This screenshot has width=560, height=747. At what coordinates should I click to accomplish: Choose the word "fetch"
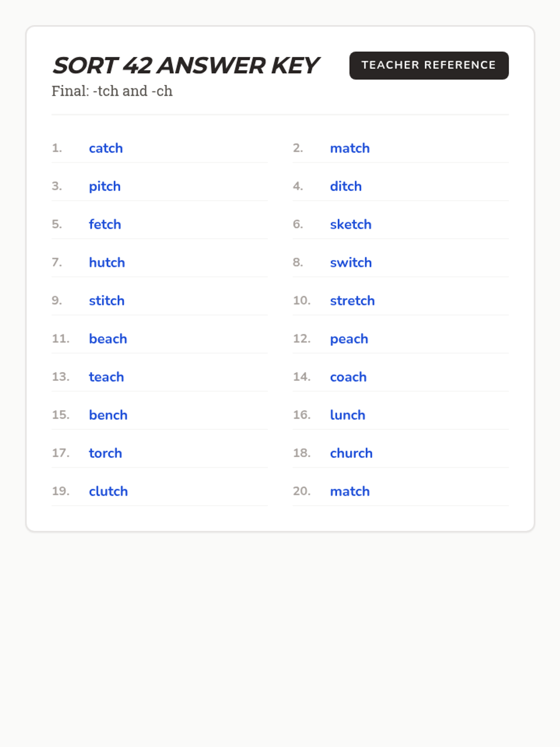click(x=105, y=225)
